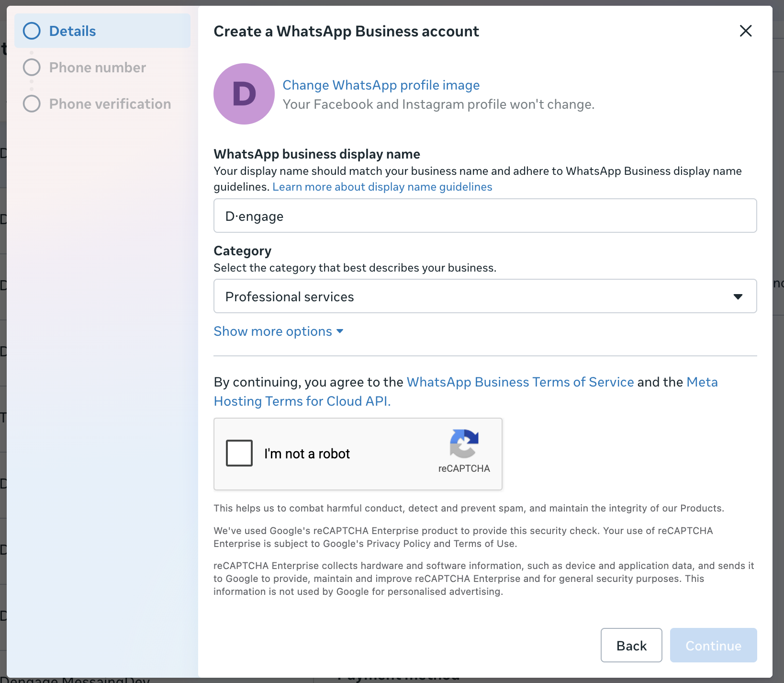Viewport: 784px width, 683px height.
Task: Close the Create WhatsApp Business account dialog
Action: point(746,31)
